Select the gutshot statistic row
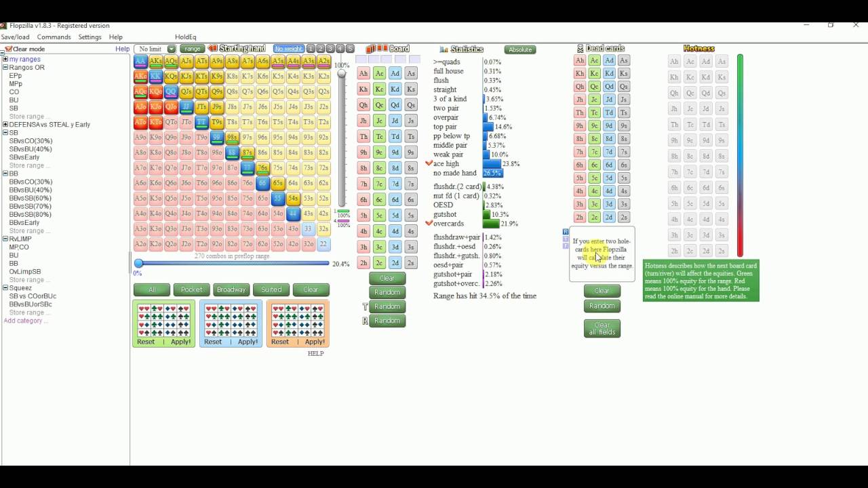The image size is (868, 488). [x=471, y=214]
